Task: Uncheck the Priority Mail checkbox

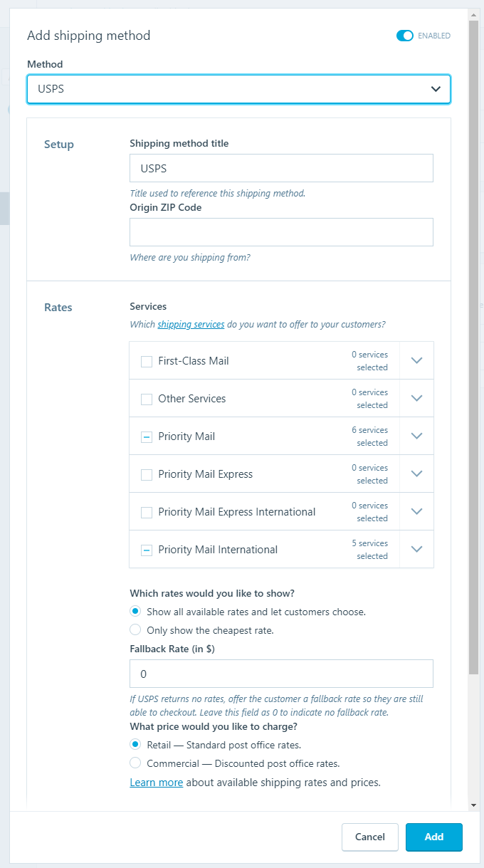Action: click(146, 436)
